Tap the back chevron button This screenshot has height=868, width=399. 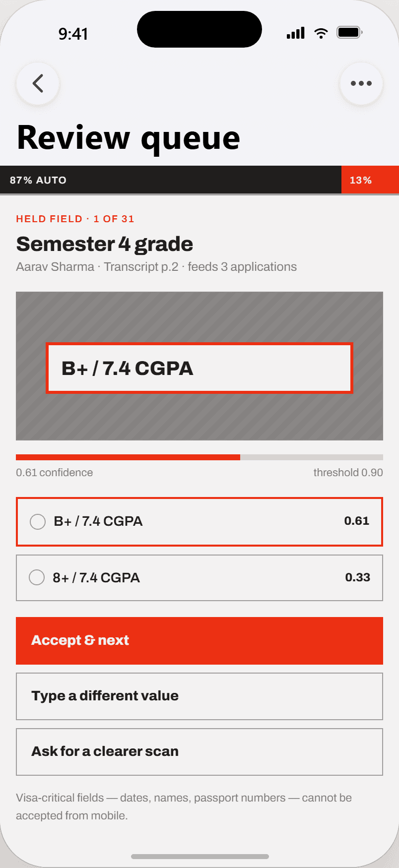tap(38, 83)
